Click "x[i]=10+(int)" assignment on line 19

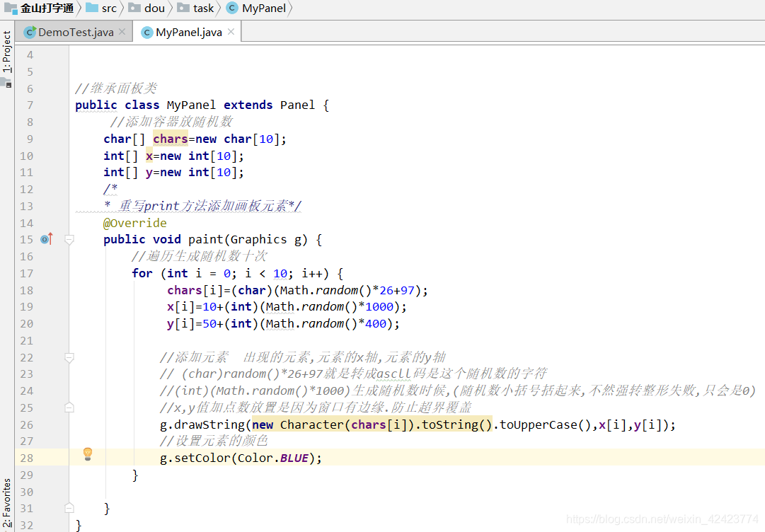coord(213,307)
